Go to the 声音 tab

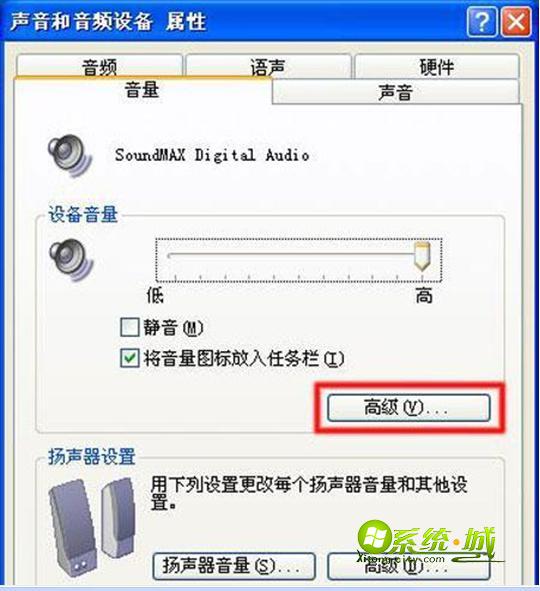click(x=395, y=92)
